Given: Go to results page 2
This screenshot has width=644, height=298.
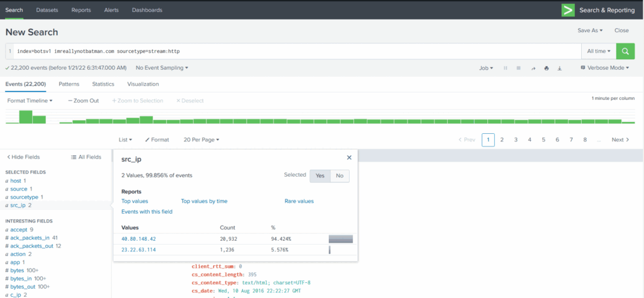Looking at the screenshot, I should click(502, 140).
